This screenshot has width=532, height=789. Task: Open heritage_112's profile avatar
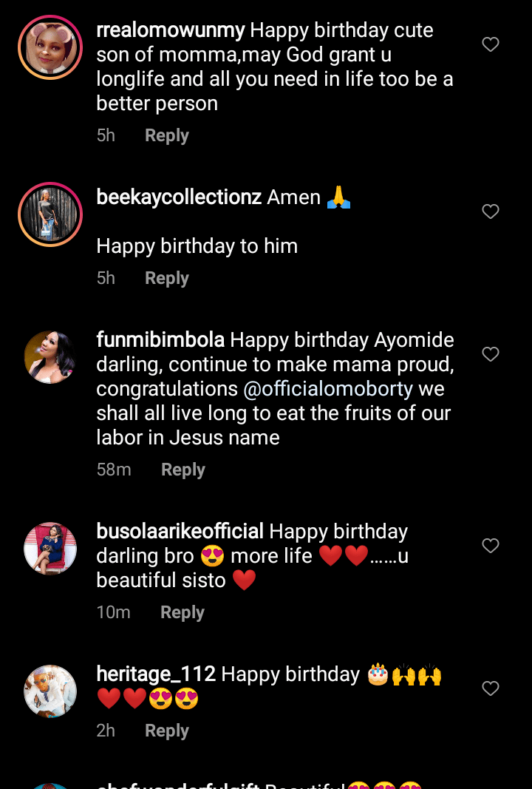click(x=50, y=691)
